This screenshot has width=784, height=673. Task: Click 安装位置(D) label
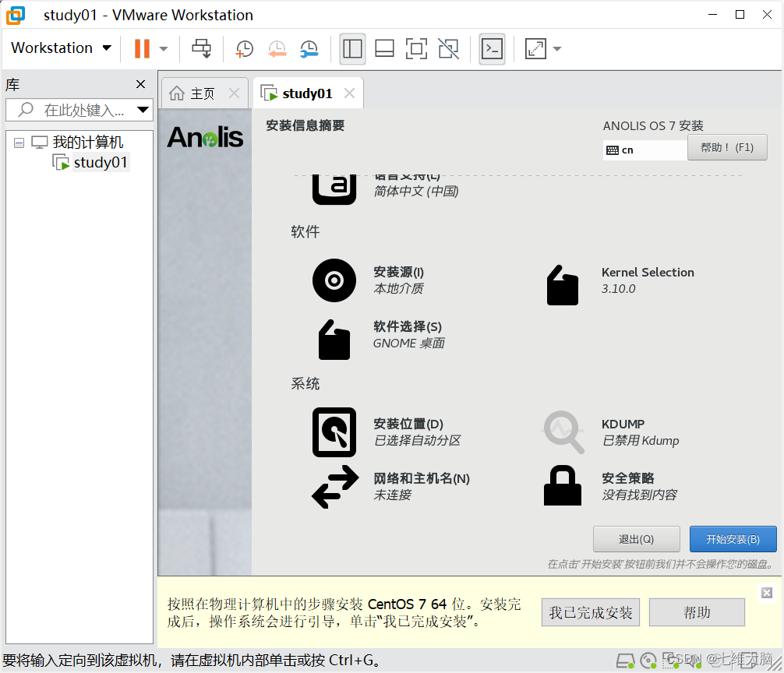[x=408, y=424]
